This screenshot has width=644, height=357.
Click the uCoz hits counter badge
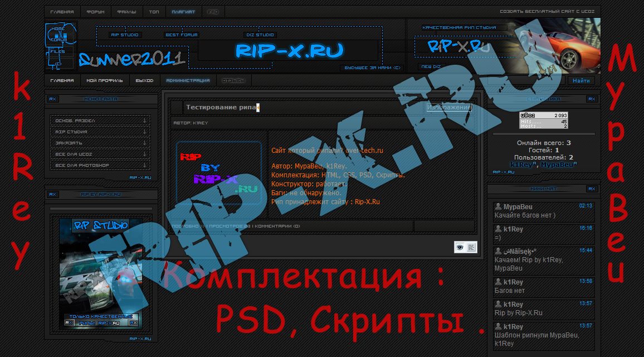tap(543, 120)
